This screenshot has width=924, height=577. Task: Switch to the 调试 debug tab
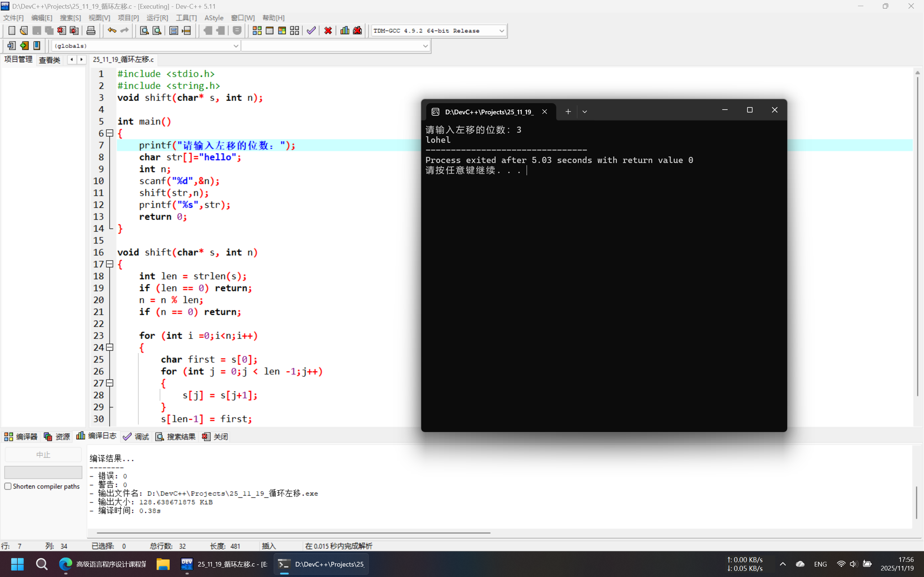pyautogui.click(x=136, y=437)
